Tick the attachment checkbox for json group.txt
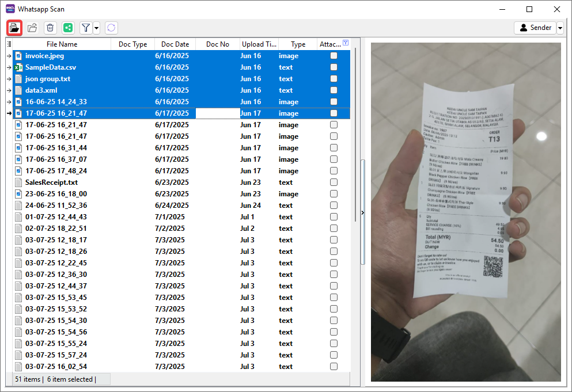 click(x=334, y=79)
